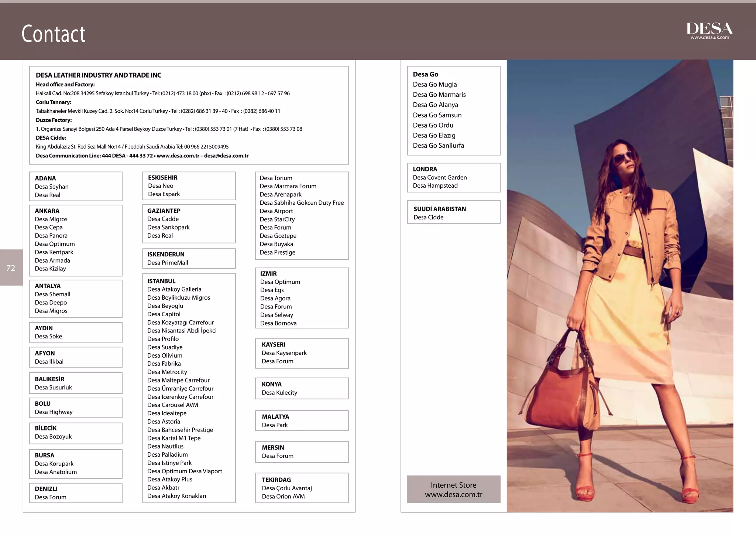Click Desa Beyoglu in ISTANBUL list
The image size is (756, 535).
click(x=165, y=306)
